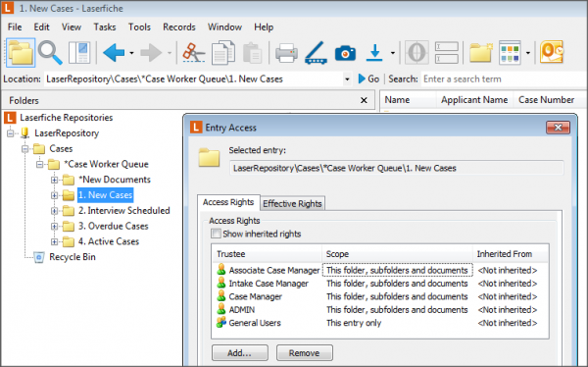Viewport: 588px width, 367px height.
Task: Click the Associate Case Manager user icon
Action: [x=221, y=270]
